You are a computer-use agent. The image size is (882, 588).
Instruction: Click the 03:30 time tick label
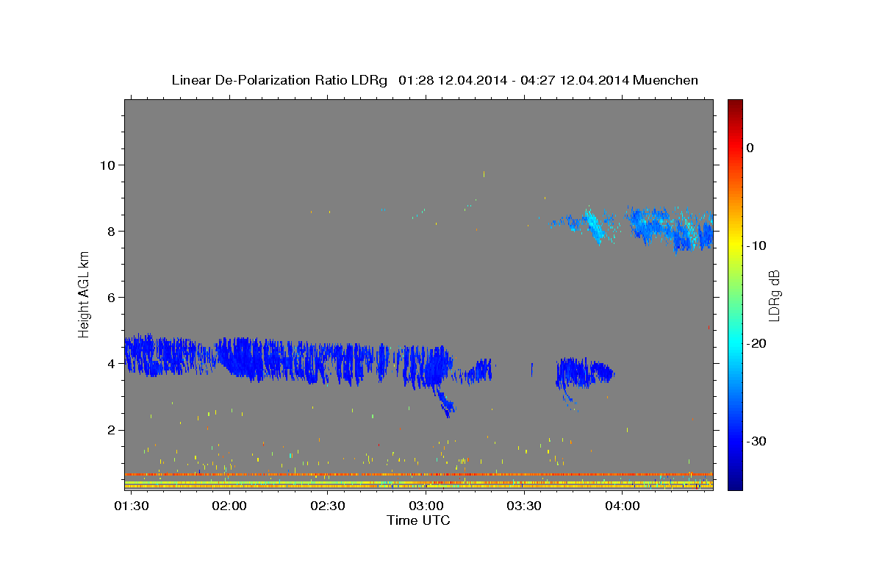(x=525, y=506)
